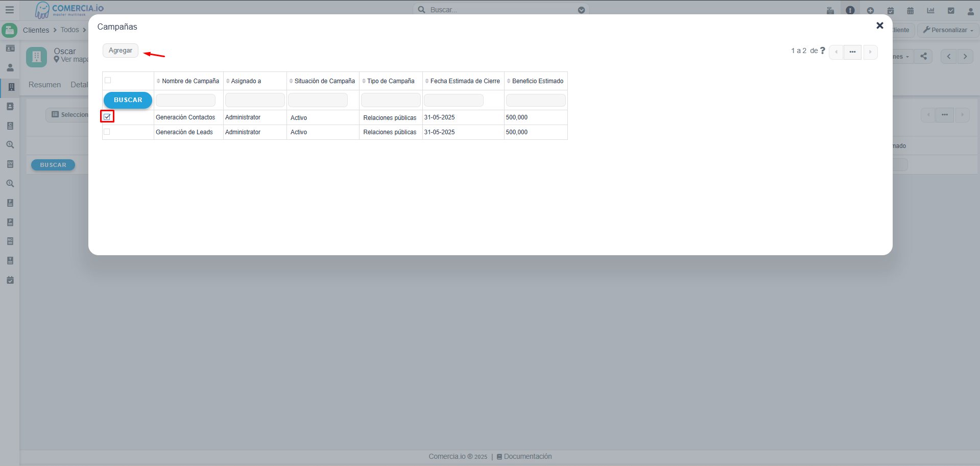Check the Generación de Leads campaign checkbox
This screenshot has height=466, width=980.
pyautogui.click(x=107, y=132)
